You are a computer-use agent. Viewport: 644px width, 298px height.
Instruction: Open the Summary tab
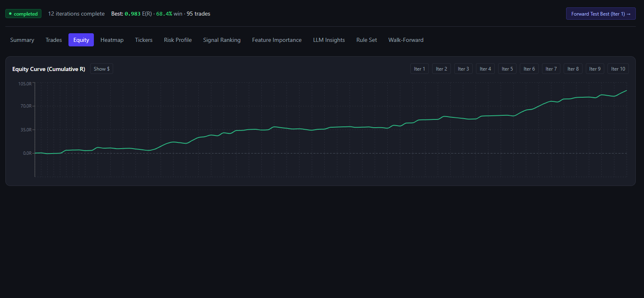tap(22, 40)
